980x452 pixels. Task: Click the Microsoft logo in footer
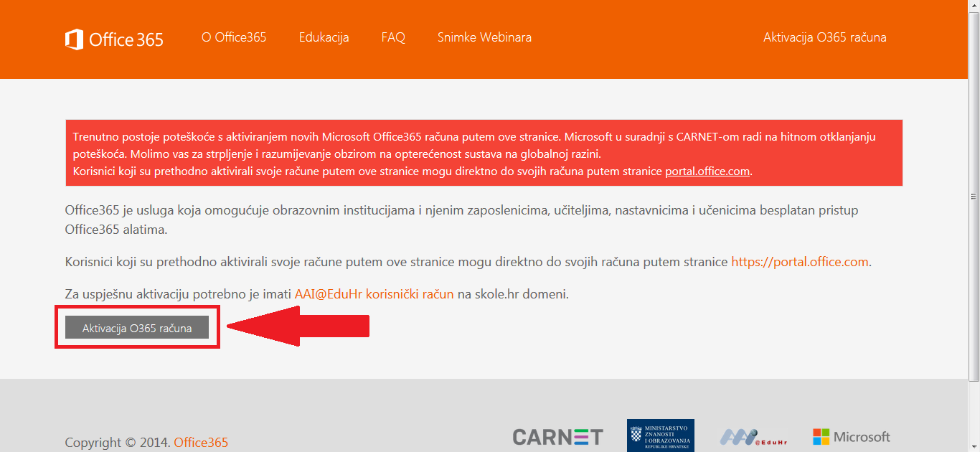[852, 436]
